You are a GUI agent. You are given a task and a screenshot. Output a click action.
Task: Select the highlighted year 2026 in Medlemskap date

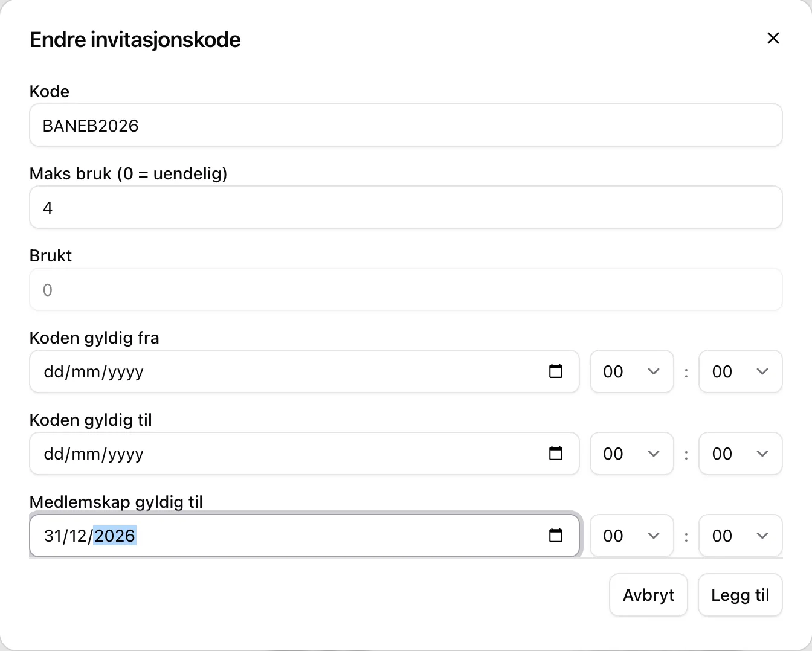[x=115, y=536]
